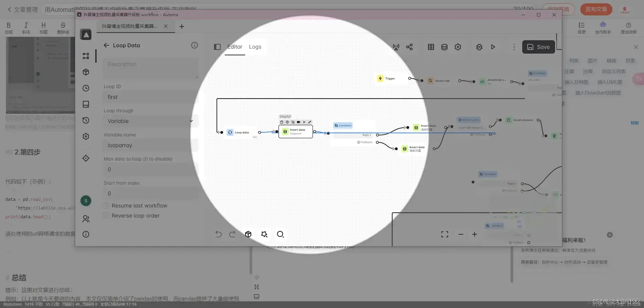Image resolution: width=644 pixels, height=308 pixels.
Task: Activate the element selector crosshair icon
Action: pos(86,158)
